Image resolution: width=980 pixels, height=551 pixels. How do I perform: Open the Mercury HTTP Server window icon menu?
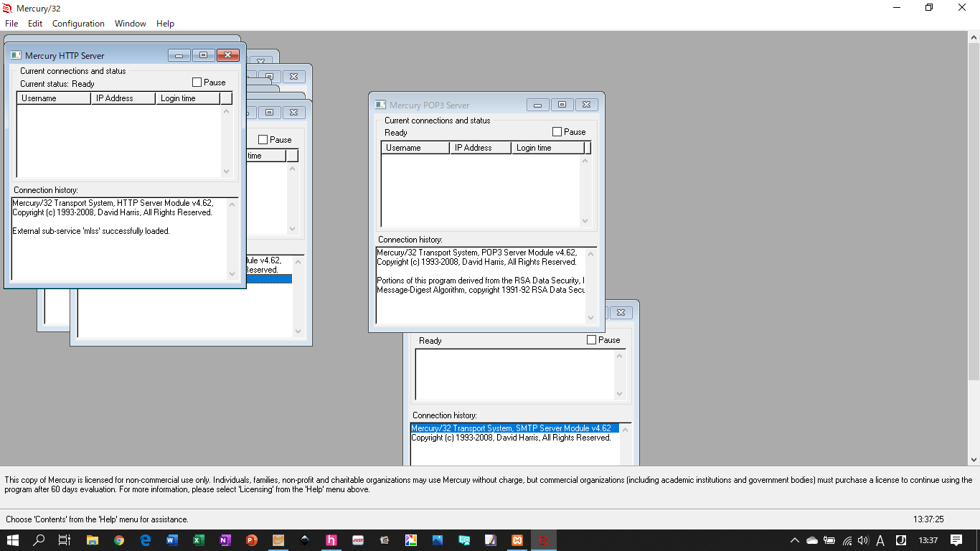click(16, 55)
